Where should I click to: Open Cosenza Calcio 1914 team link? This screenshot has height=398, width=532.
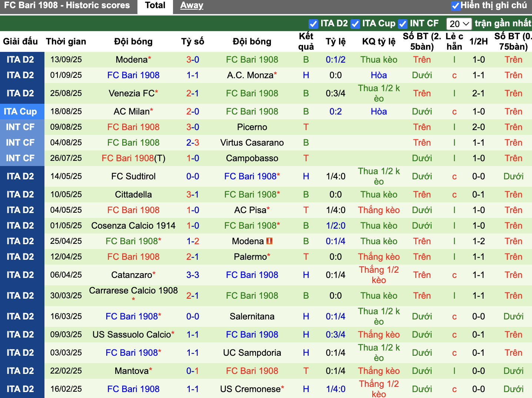(133, 226)
